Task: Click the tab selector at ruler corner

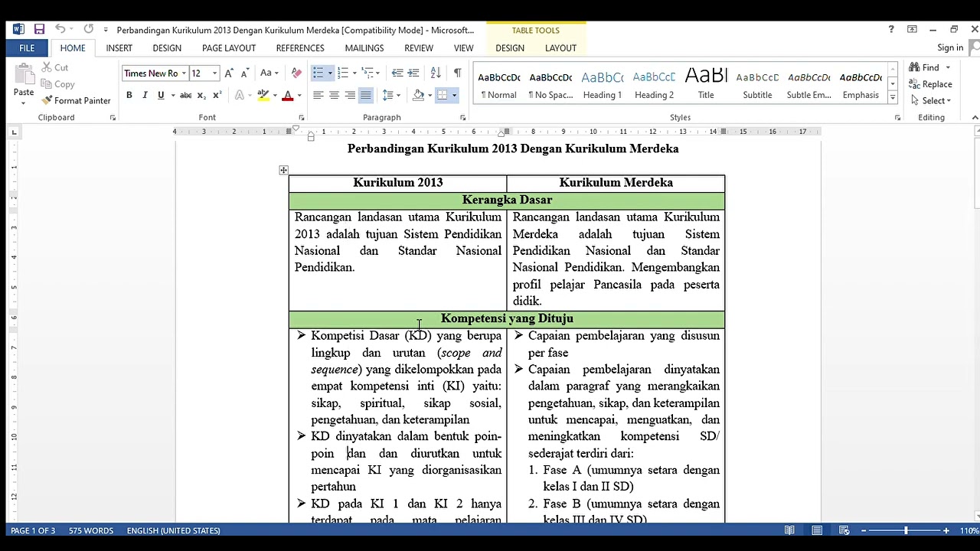Action: pyautogui.click(x=14, y=132)
